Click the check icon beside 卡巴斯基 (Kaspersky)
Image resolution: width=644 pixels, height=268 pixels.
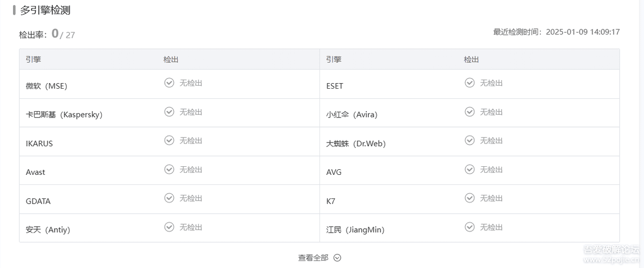pyautogui.click(x=169, y=112)
